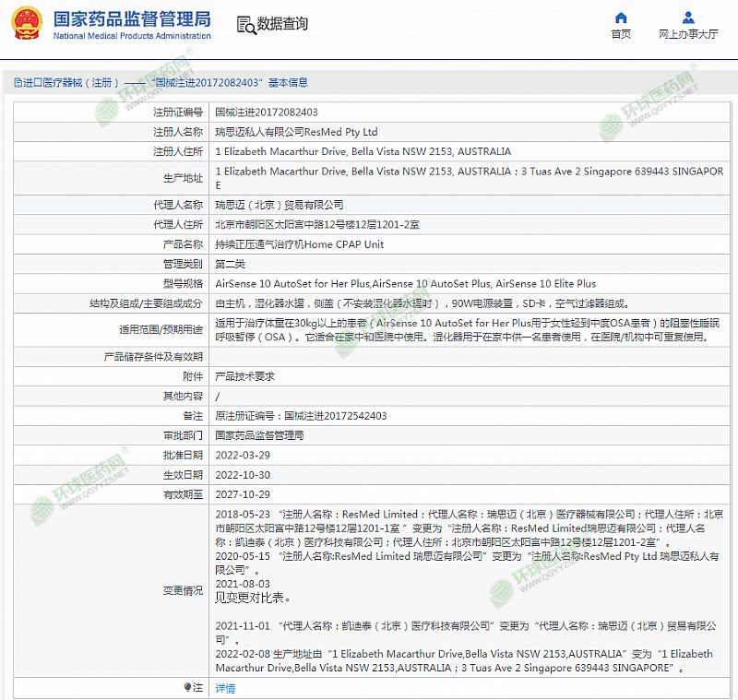Click the approval date 2022-03-29 value
This screenshot has height=700, width=738.
point(242,455)
